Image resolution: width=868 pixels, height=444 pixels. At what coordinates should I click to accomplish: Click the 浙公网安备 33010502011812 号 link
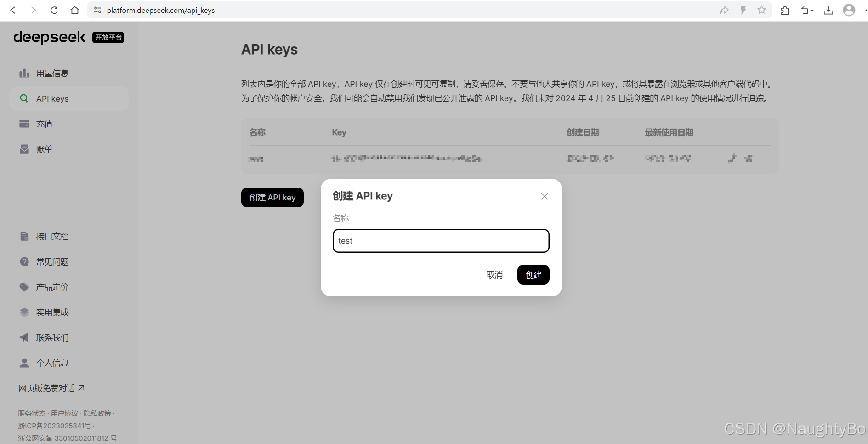(68, 438)
